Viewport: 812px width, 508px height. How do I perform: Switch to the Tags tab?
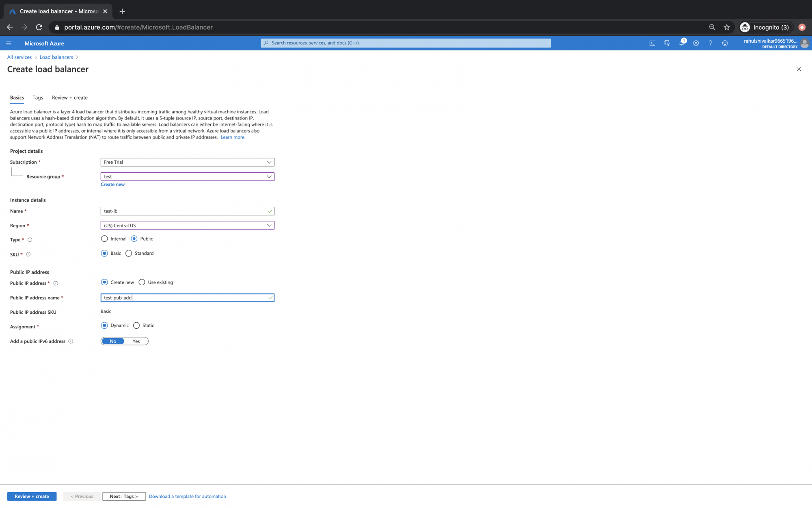click(38, 98)
